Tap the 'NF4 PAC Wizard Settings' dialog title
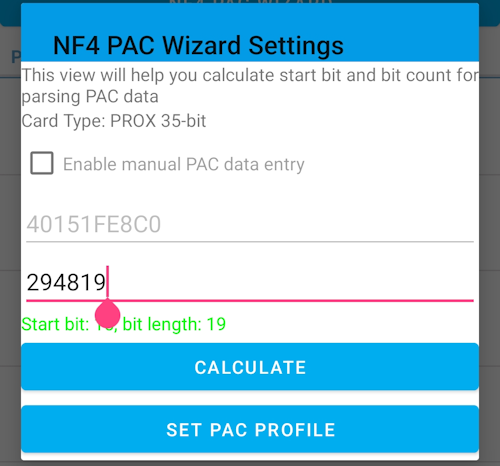 198,46
